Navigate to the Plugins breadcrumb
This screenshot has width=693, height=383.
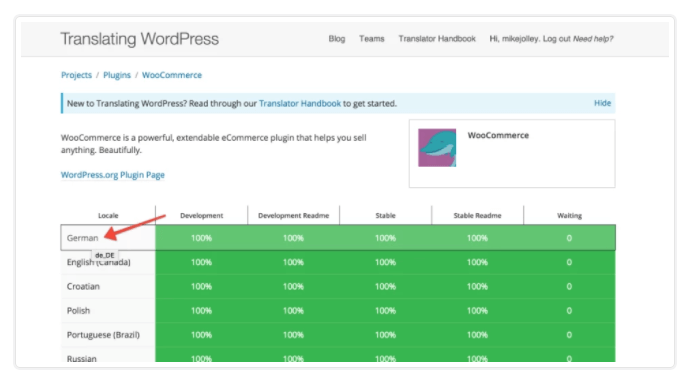[117, 75]
